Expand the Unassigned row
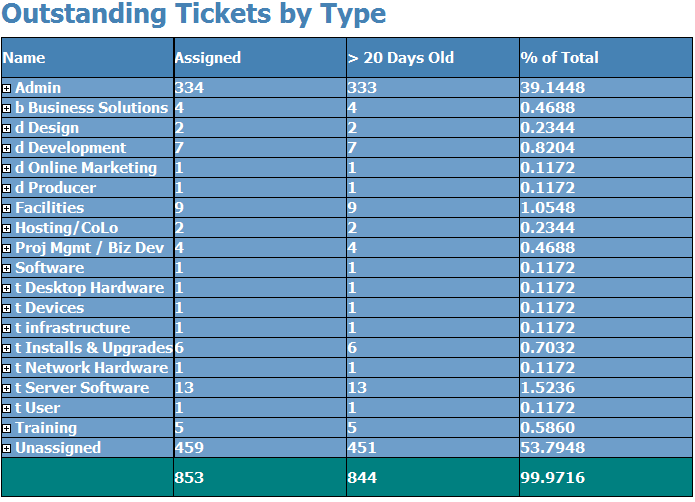 pyautogui.click(x=7, y=448)
